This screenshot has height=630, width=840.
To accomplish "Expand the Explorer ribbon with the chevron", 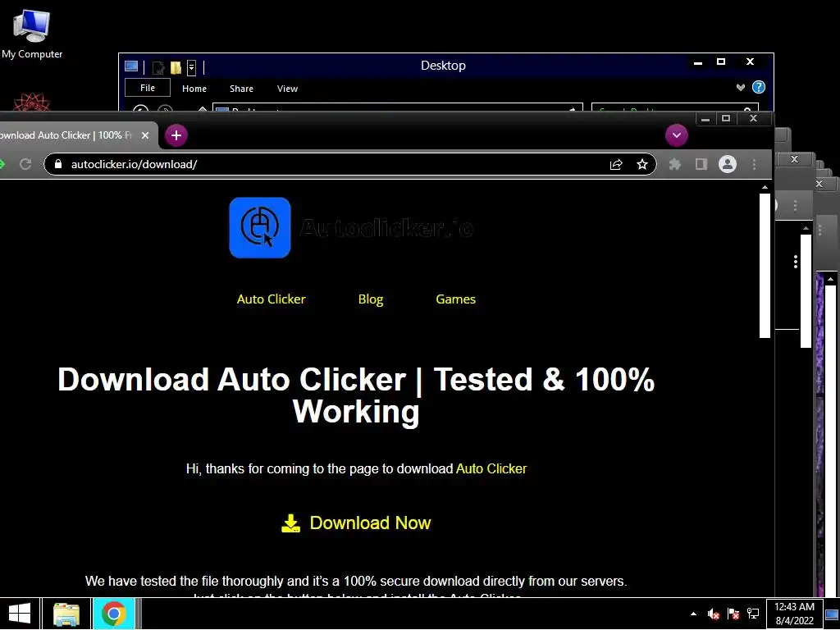I will point(741,87).
